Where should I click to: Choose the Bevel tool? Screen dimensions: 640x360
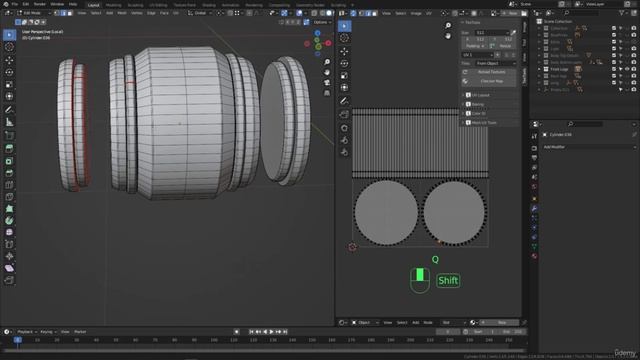pyautogui.click(x=9, y=173)
